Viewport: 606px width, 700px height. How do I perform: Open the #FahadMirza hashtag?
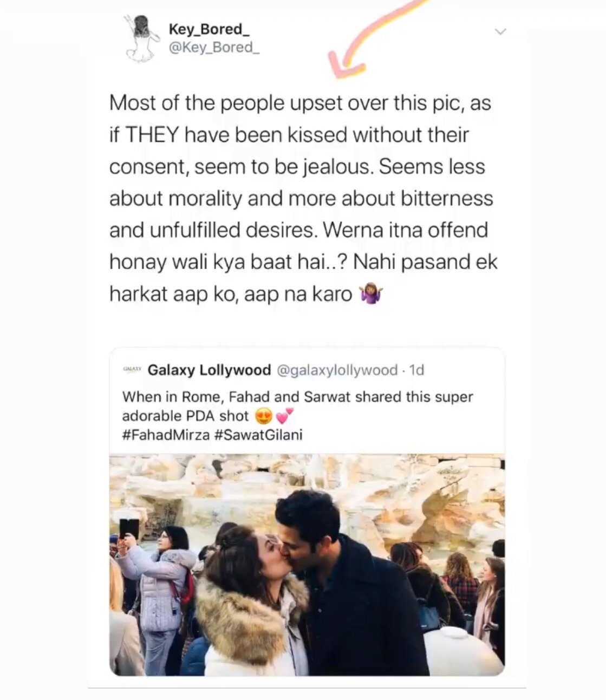pyautogui.click(x=166, y=435)
